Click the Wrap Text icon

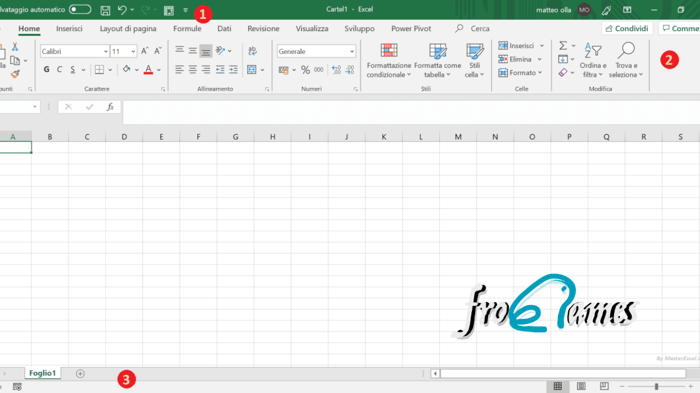coord(252,50)
